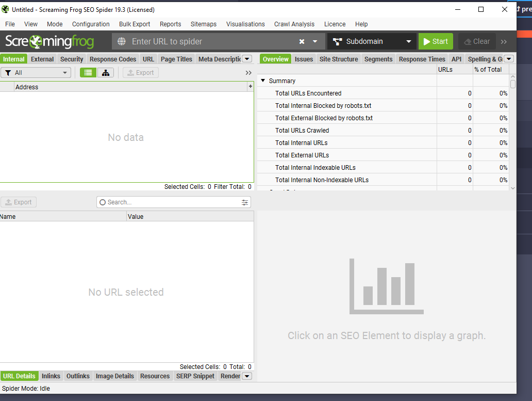
Task: Collapse the Summary section
Action: coord(263,81)
